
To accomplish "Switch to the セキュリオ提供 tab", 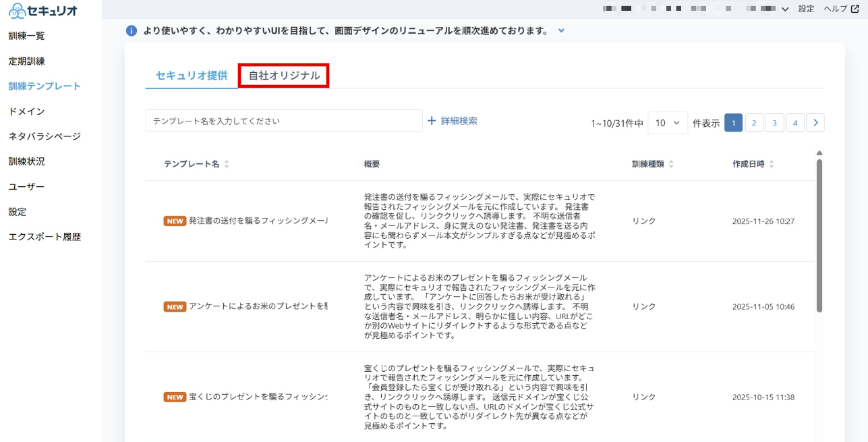I will (x=192, y=76).
